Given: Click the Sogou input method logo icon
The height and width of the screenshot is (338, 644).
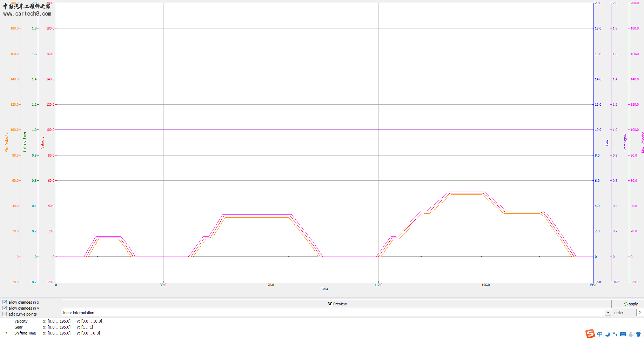Looking at the screenshot, I should point(590,333).
